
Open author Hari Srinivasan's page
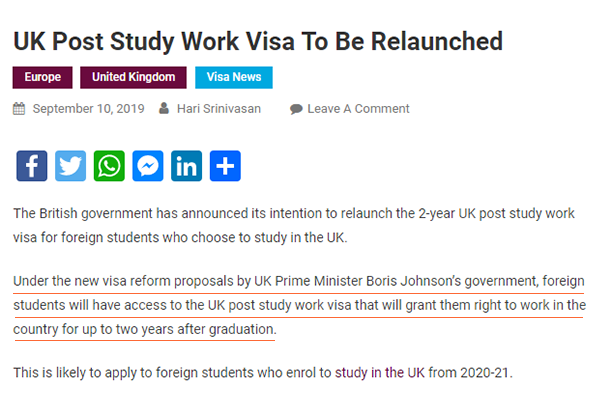pos(219,108)
